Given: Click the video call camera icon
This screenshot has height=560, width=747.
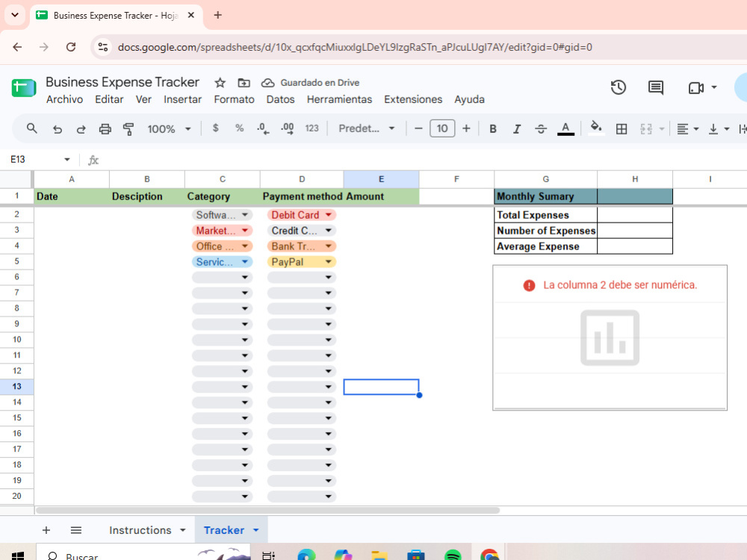Looking at the screenshot, I should [696, 87].
